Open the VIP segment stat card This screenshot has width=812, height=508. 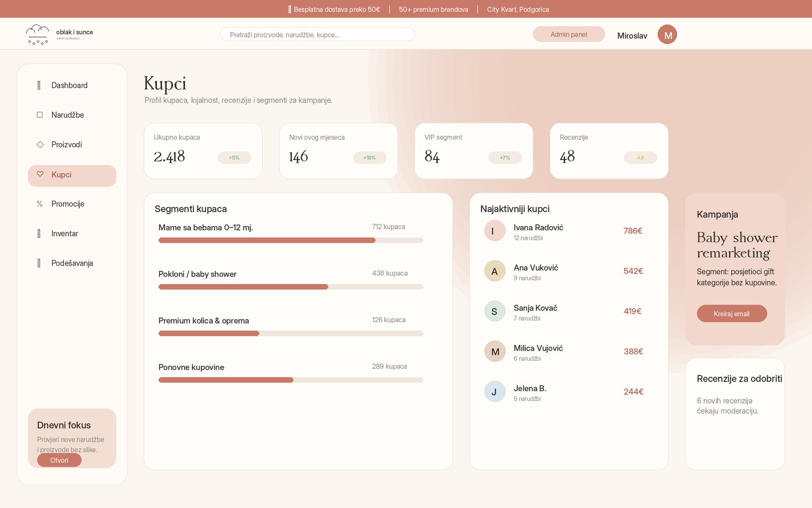coord(474,151)
